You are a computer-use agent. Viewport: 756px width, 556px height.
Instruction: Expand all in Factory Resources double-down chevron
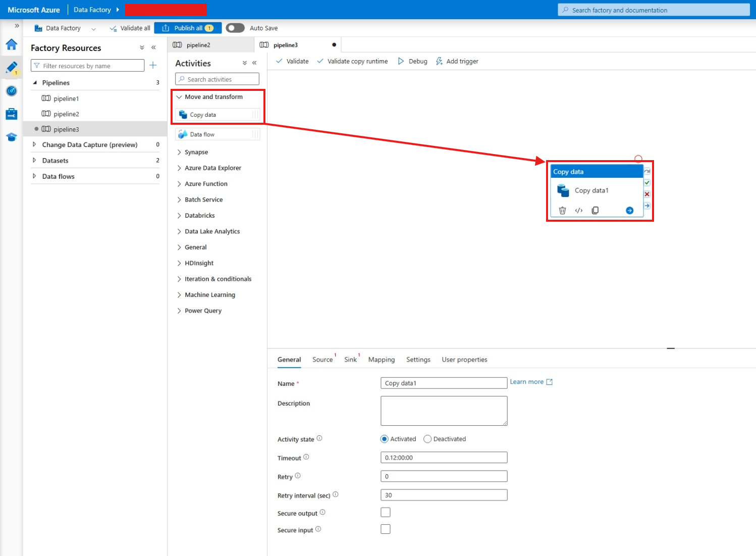click(x=142, y=47)
